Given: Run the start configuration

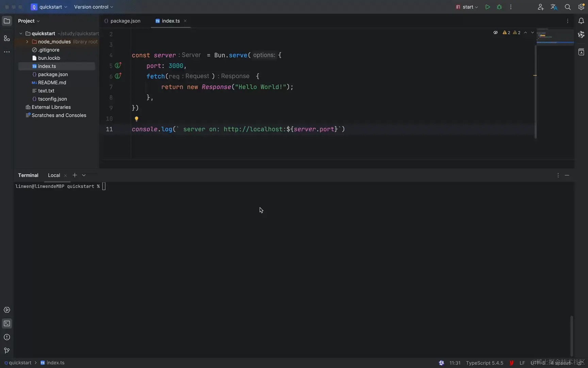Looking at the screenshot, I should click(488, 7).
